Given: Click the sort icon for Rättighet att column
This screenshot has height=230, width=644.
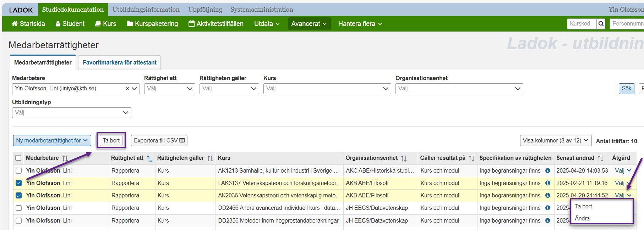Looking at the screenshot, I should 149,158.
